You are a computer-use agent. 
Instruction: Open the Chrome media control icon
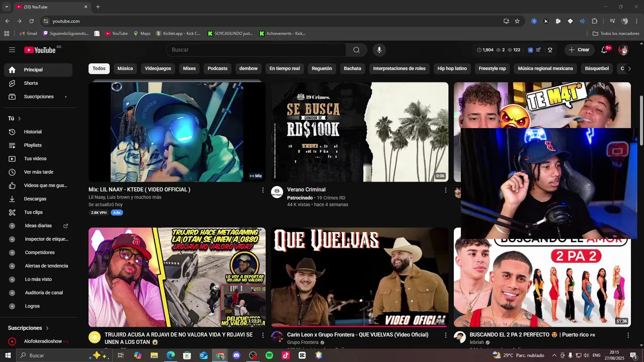click(612, 21)
